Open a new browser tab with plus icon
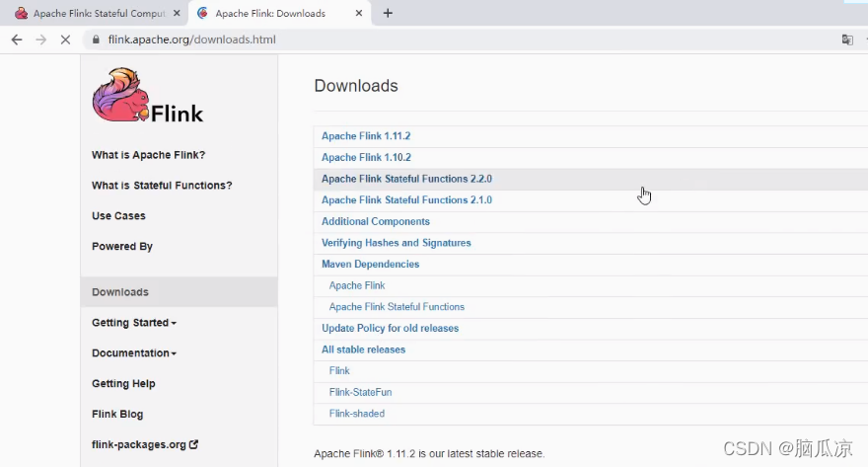The image size is (868, 467). (388, 13)
